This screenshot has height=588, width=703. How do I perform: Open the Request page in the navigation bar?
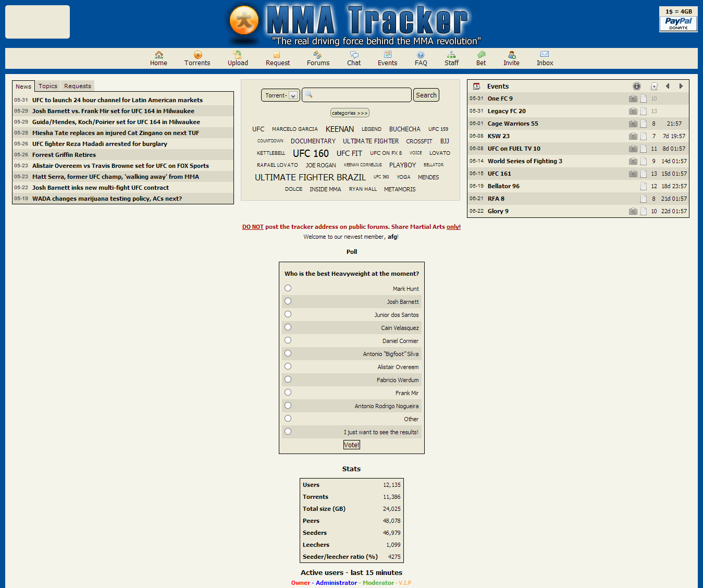point(277,58)
